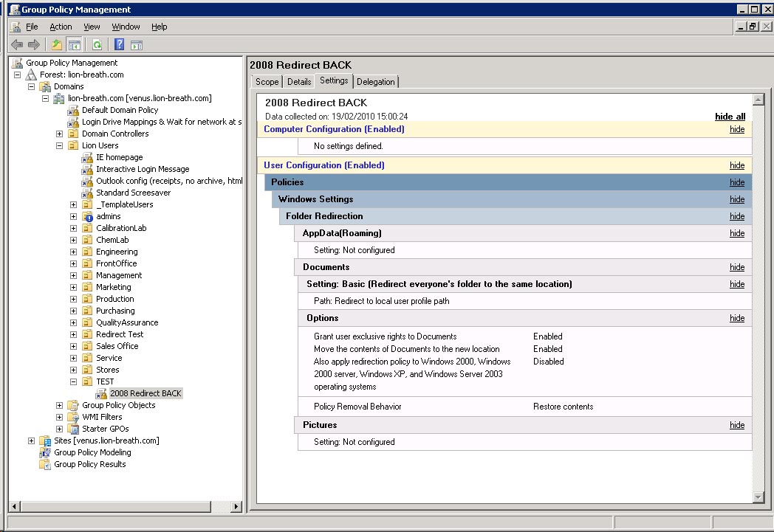Hide the Computer Configuration section

pos(737,129)
